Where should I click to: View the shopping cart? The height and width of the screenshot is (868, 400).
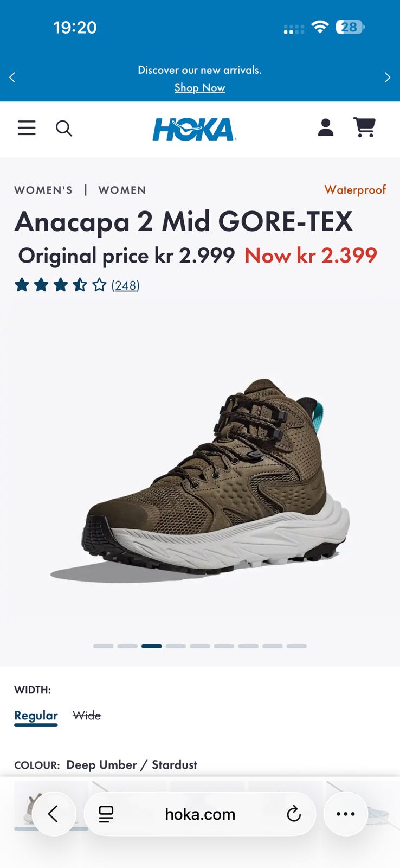[364, 127]
